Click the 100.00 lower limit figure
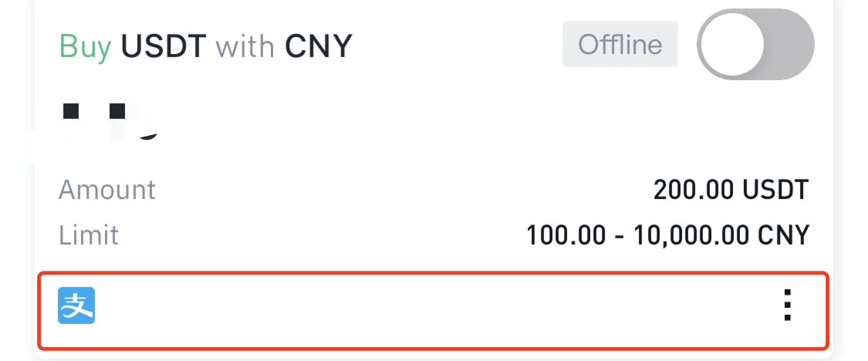 click(566, 234)
